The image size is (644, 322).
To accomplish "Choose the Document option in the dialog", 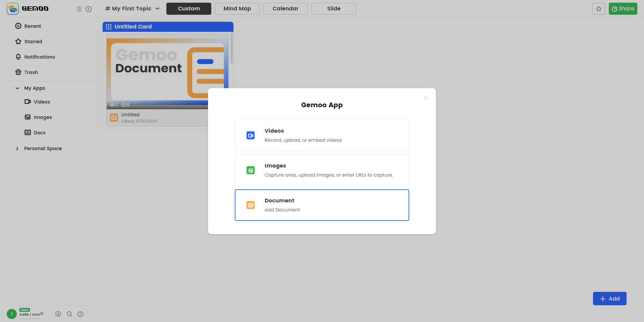I will [322, 205].
